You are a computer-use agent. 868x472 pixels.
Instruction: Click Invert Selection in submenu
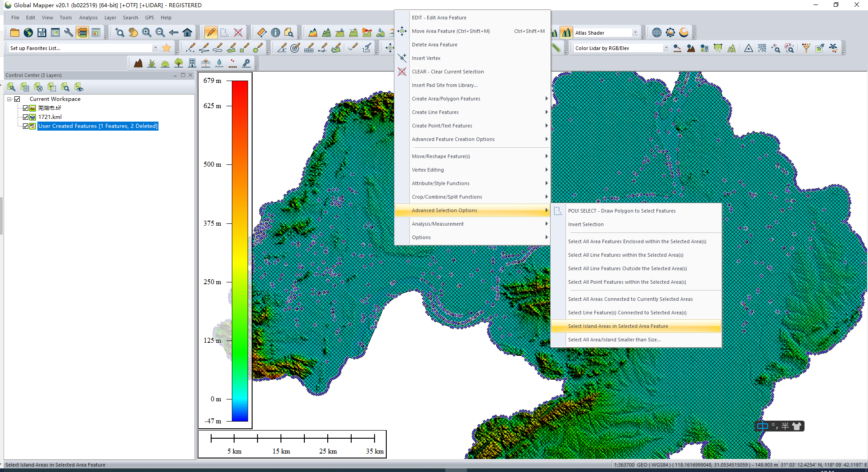586,224
